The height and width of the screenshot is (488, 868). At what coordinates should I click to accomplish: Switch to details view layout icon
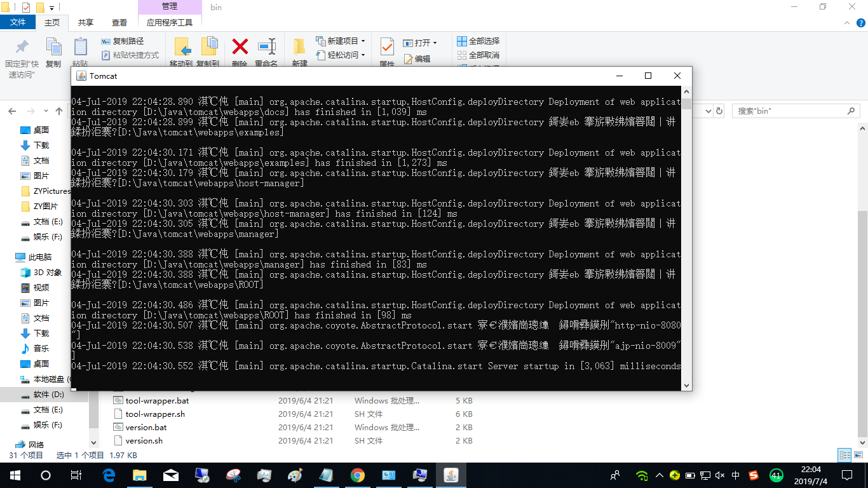pyautogui.click(x=844, y=455)
